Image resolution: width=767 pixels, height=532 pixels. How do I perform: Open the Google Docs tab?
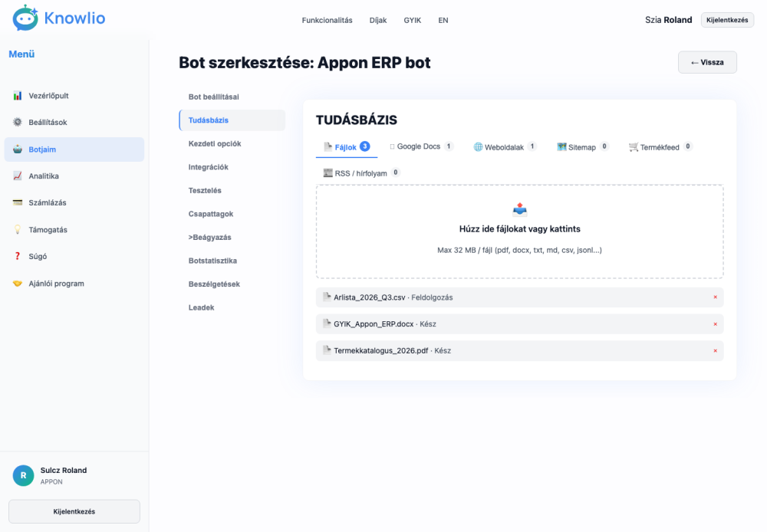pyautogui.click(x=422, y=146)
